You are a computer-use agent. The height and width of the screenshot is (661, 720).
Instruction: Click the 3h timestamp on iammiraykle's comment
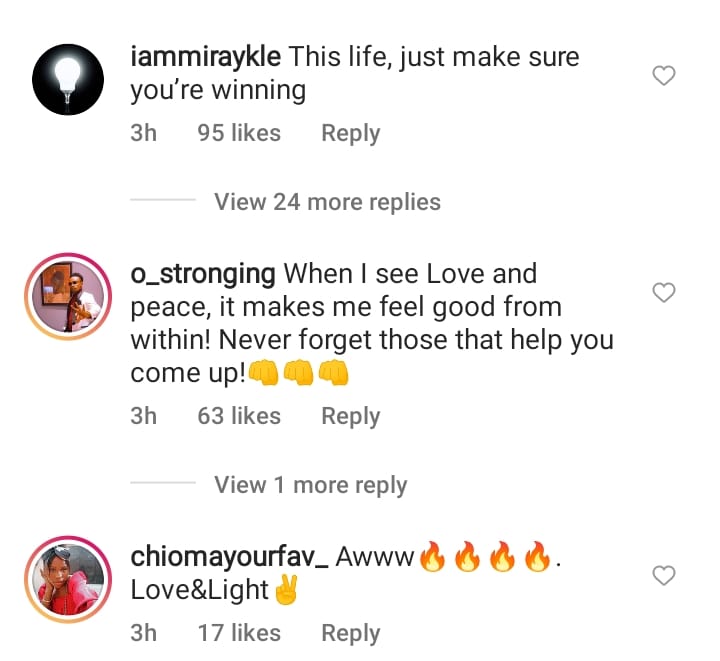(144, 133)
